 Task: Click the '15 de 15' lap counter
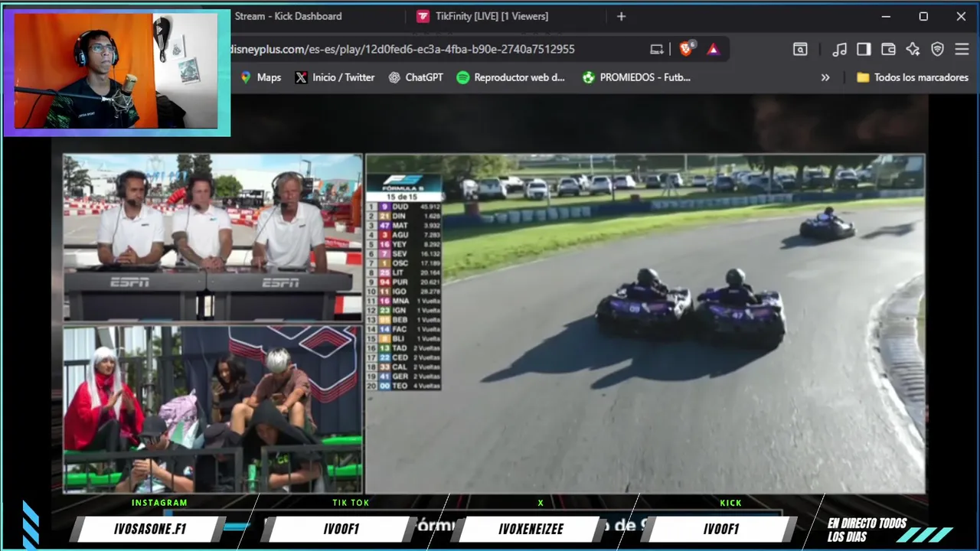[402, 197]
